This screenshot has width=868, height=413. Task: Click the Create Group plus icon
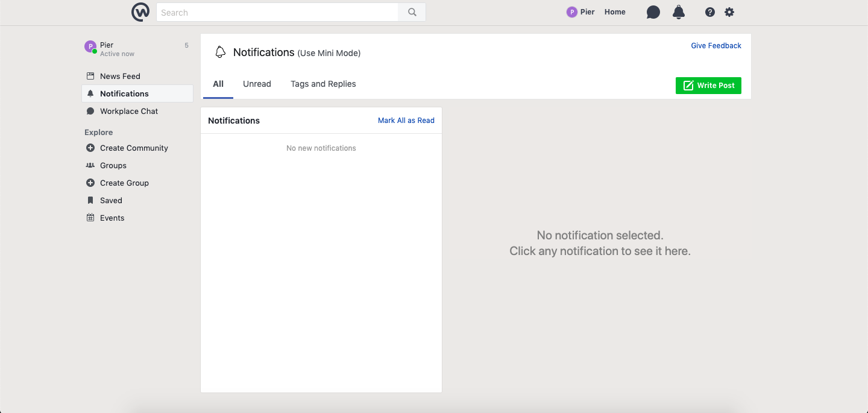(x=90, y=183)
